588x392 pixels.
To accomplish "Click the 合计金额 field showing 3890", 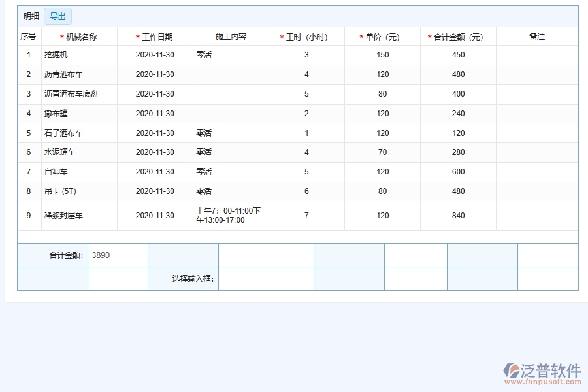I will click(118, 255).
